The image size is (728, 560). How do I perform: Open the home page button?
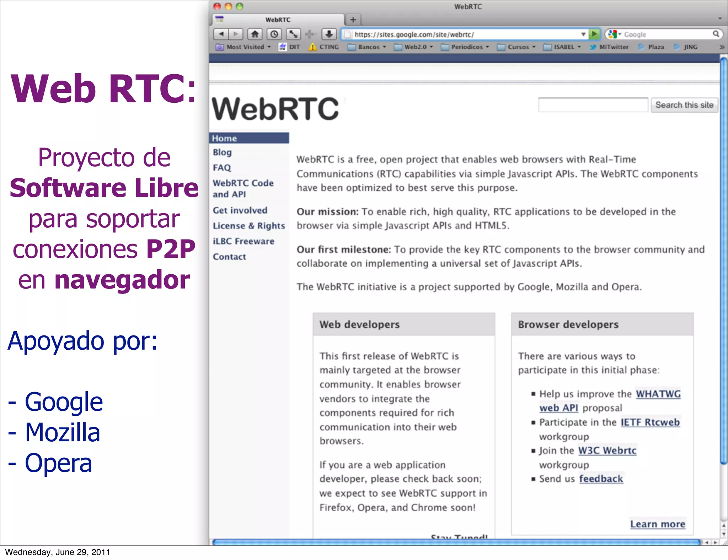point(255,34)
